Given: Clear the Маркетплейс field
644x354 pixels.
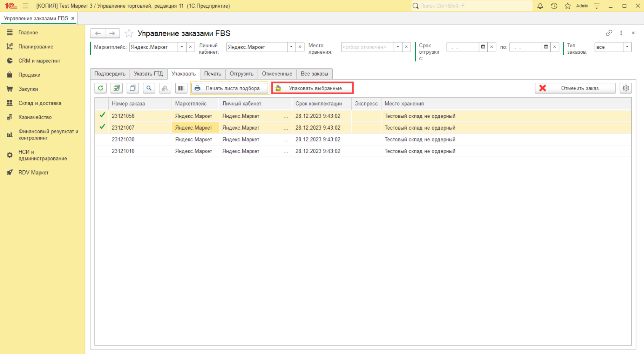Looking at the screenshot, I should click(x=191, y=47).
